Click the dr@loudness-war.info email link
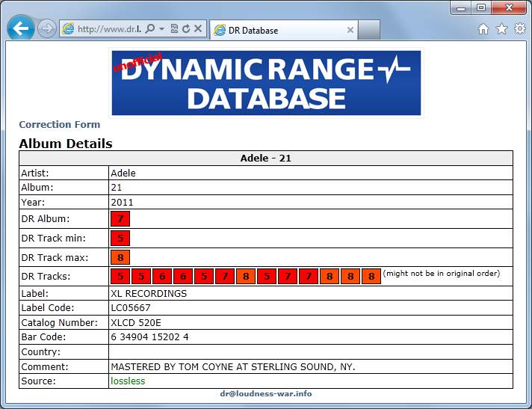532x409 pixels. click(x=266, y=394)
